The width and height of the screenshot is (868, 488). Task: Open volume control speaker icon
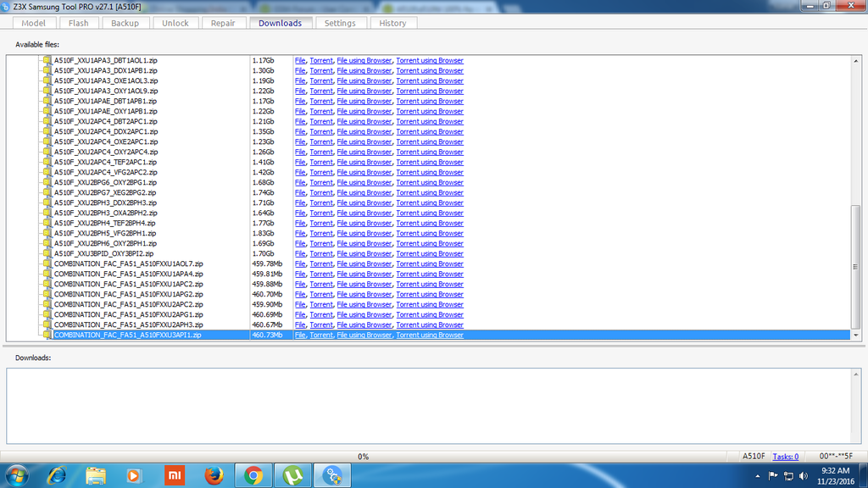(804, 476)
